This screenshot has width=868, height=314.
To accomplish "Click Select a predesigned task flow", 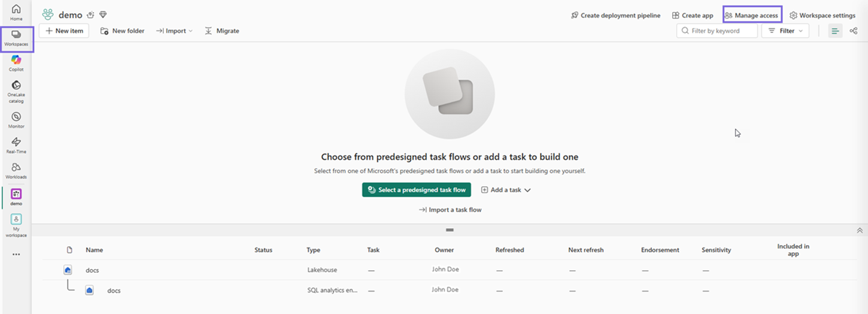I will (x=417, y=190).
